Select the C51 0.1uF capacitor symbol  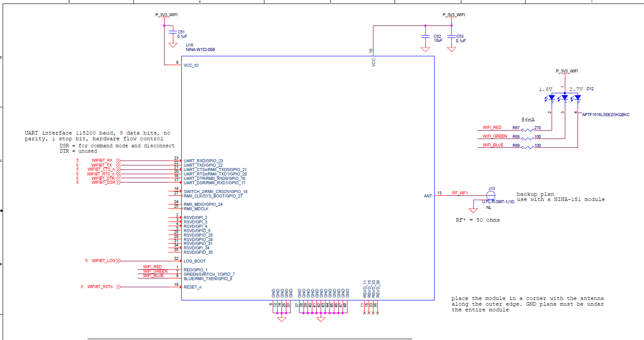click(x=172, y=33)
